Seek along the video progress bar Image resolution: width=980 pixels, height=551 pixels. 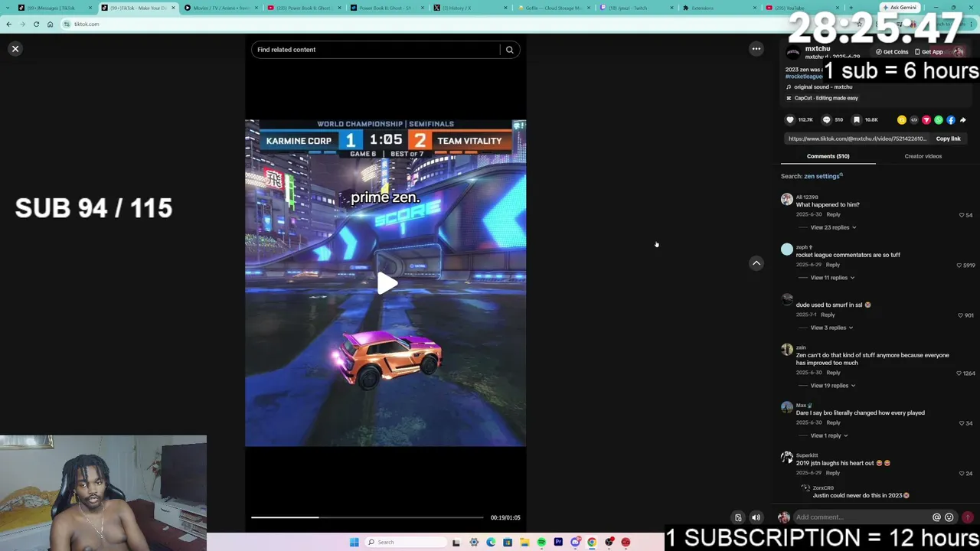[x=367, y=517]
